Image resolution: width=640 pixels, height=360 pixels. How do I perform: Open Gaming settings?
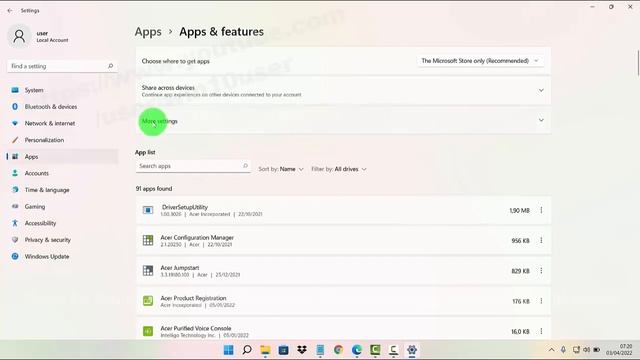coord(62,207)
